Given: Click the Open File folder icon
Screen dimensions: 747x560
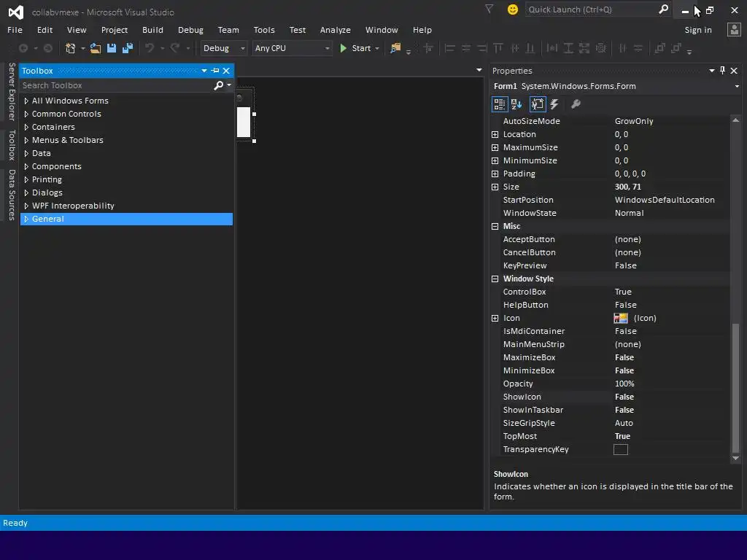Looking at the screenshot, I should point(96,48).
